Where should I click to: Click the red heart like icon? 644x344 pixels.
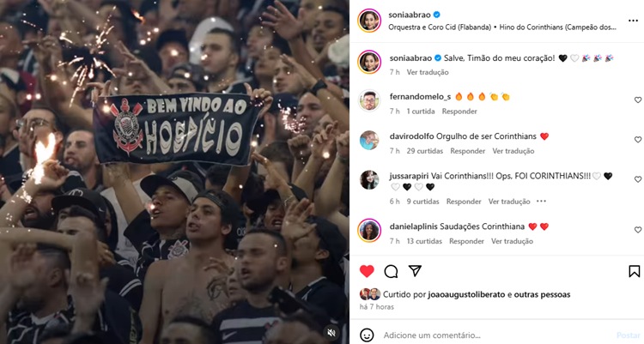367,271
